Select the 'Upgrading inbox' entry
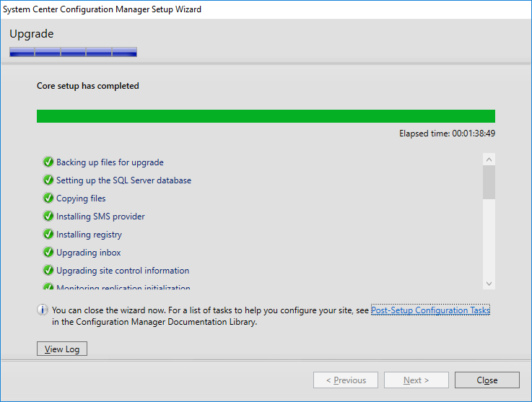Image resolution: width=532 pixels, height=402 pixels. 89,253
